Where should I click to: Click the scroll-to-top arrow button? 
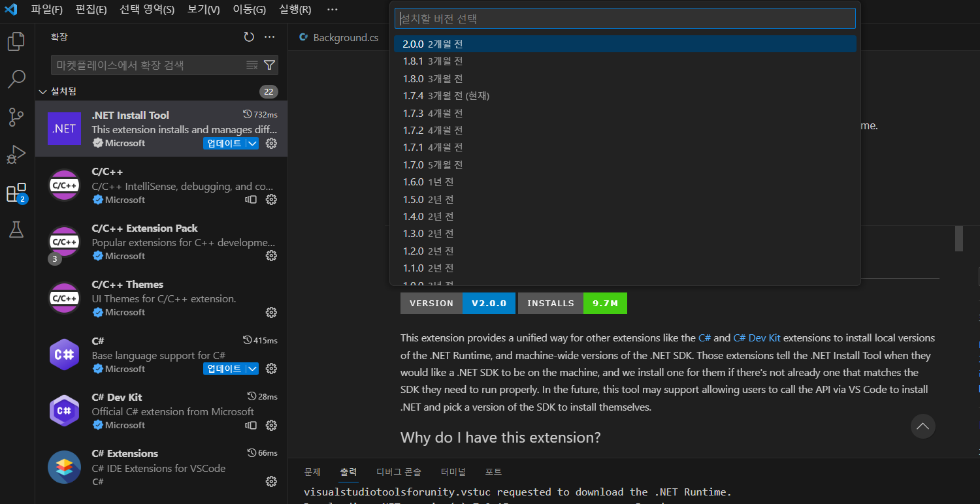(923, 426)
